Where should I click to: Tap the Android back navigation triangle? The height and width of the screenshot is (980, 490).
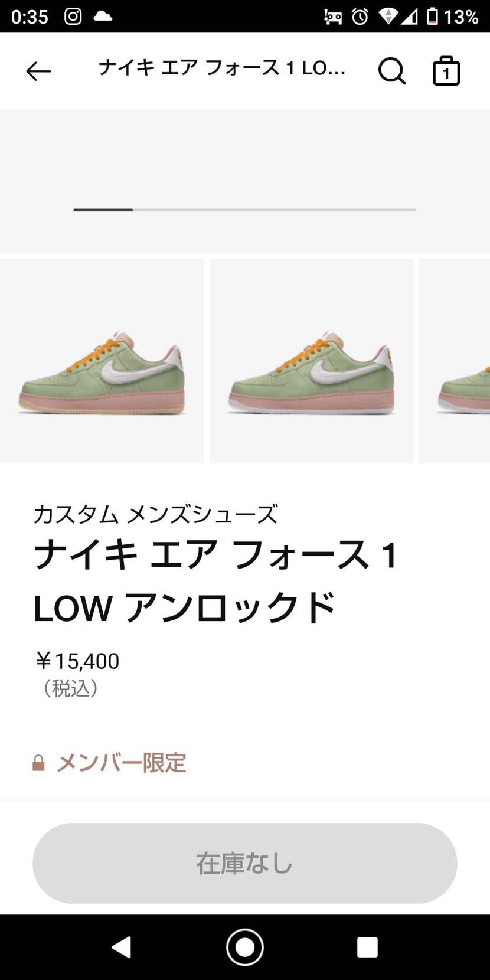122,947
